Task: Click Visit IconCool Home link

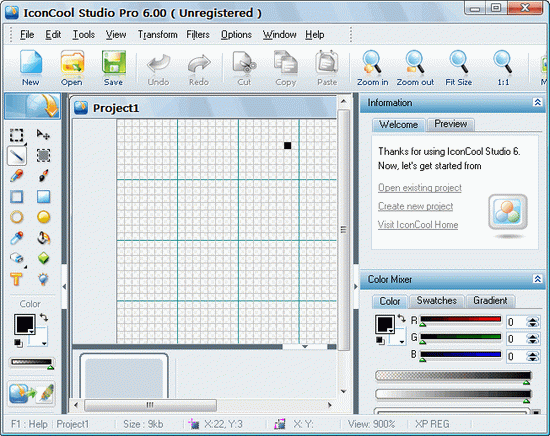Action: (418, 225)
